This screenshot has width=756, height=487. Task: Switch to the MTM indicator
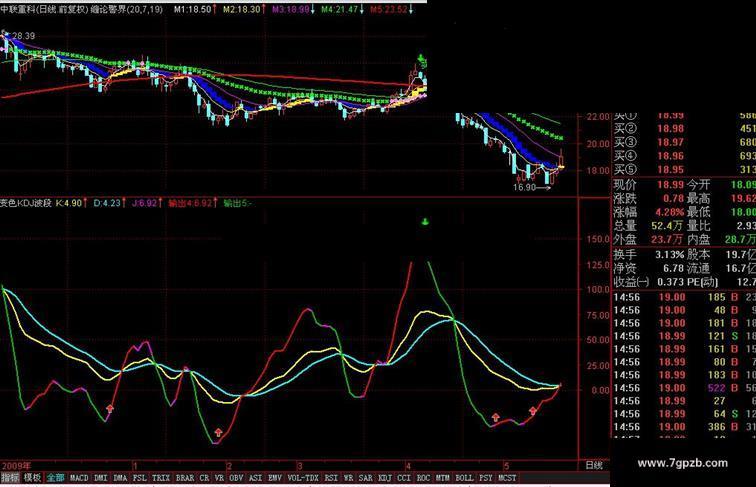point(442,478)
